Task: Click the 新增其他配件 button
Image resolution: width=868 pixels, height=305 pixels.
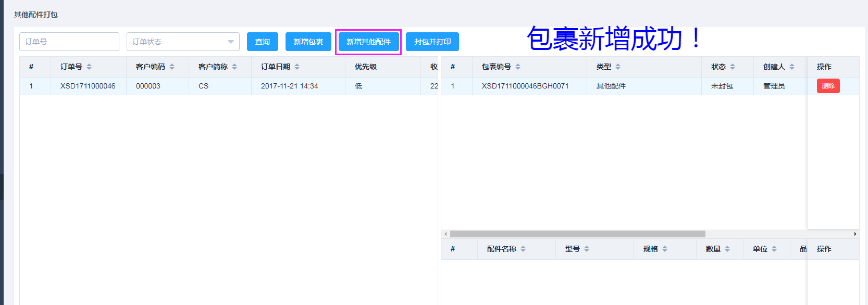Action: click(368, 42)
